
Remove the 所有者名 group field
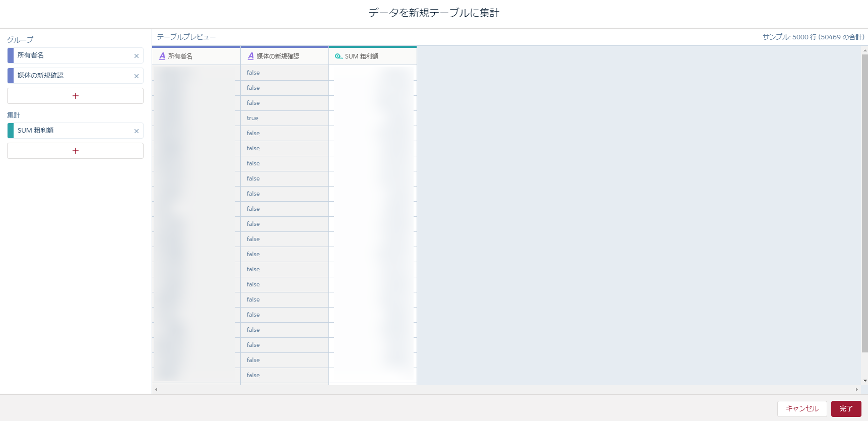pyautogui.click(x=136, y=56)
